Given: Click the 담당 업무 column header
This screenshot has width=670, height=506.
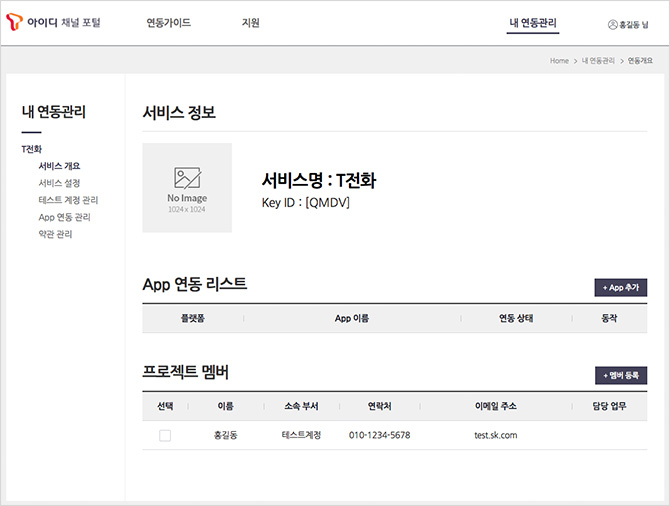Looking at the screenshot, I should [609, 406].
